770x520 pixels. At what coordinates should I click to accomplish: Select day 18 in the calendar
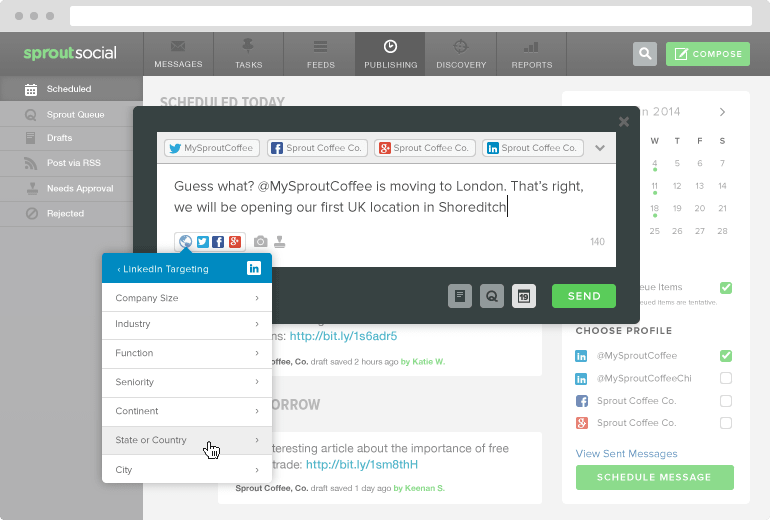[655, 209]
